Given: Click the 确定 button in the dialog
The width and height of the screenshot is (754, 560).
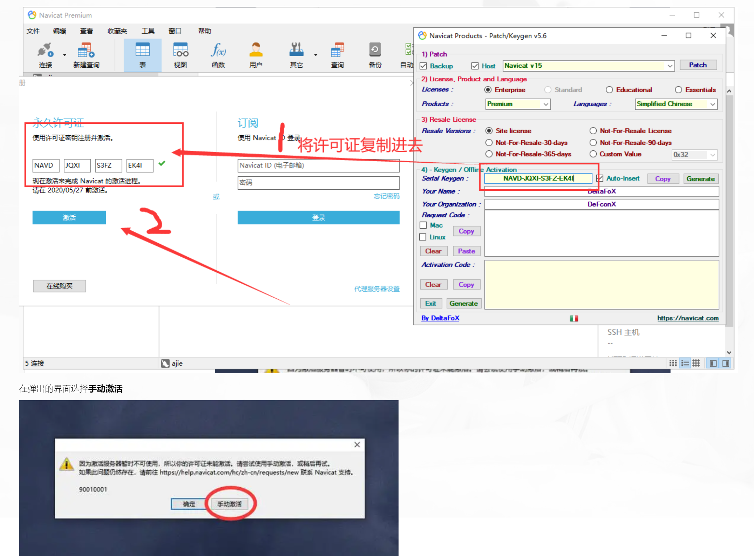Looking at the screenshot, I should coord(189,504).
